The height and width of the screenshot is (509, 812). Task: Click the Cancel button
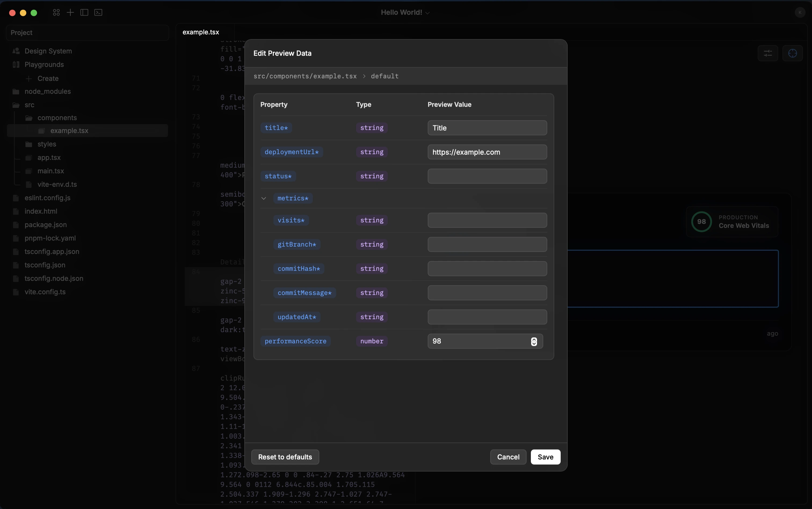point(508,457)
